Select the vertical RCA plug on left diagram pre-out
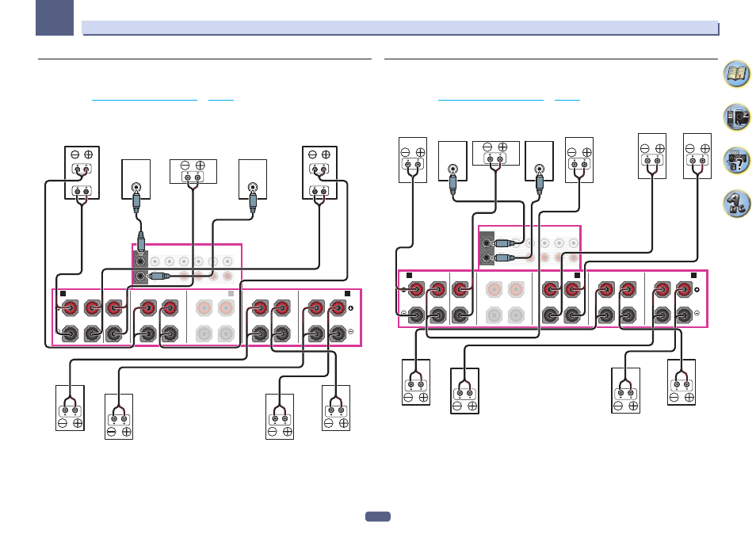 tap(141, 242)
